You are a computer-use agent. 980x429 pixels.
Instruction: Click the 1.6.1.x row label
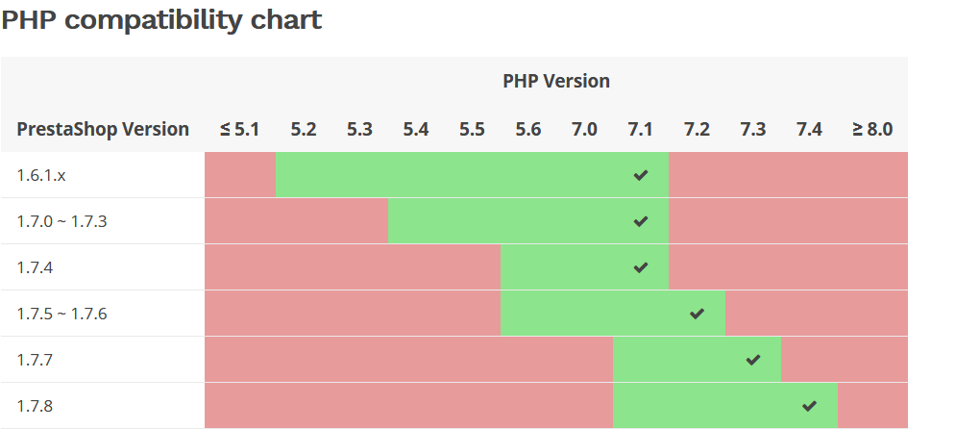point(42,175)
